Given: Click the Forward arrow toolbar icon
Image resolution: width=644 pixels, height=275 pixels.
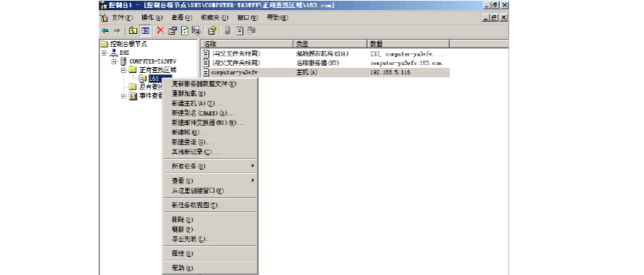Looking at the screenshot, I should 117,30.
